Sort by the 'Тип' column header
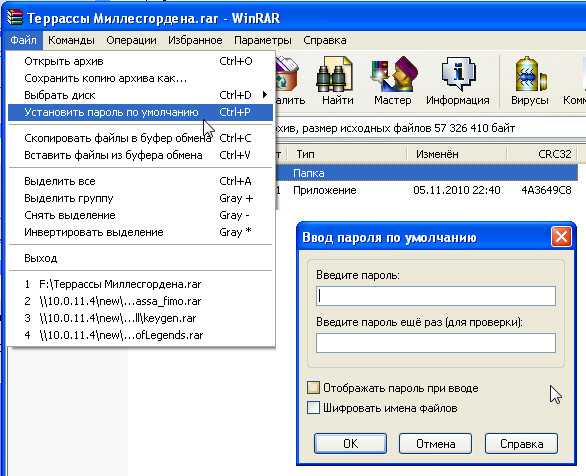The width and height of the screenshot is (586, 476). [346, 154]
